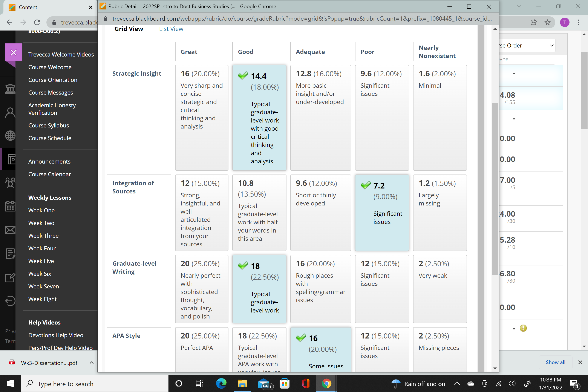Select Nearly Nonexistent 1.6 cell for Strategic Insight
Viewport: 588px width, 392px height.
(x=440, y=118)
